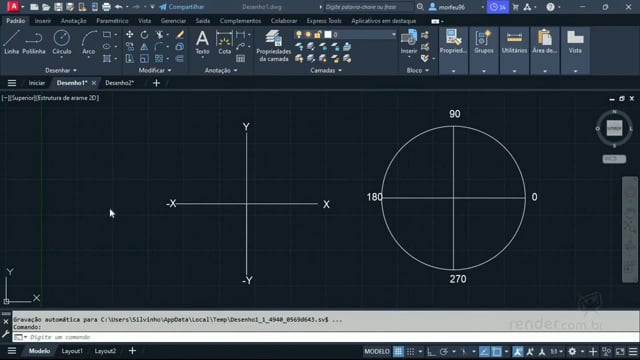The image size is (640, 360).
Task: Toggle annotation objects visibility in status bar
Action: [518, 351]
